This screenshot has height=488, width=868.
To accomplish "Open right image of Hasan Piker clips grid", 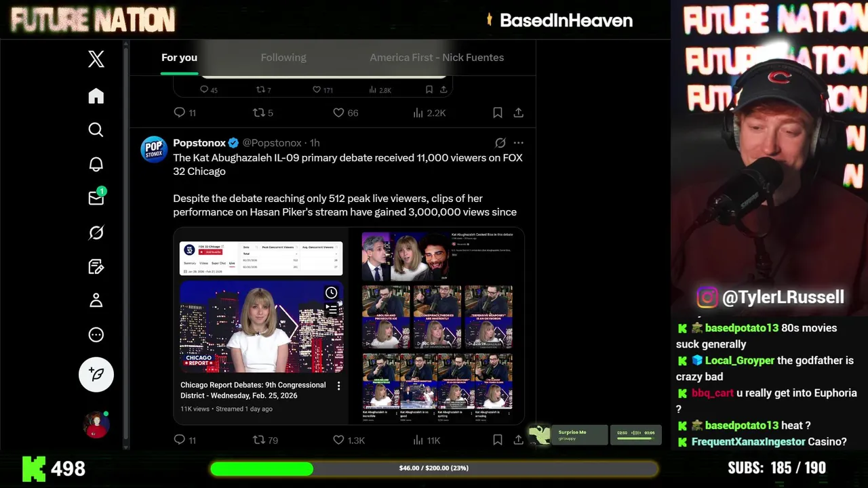I will (437, 325).
